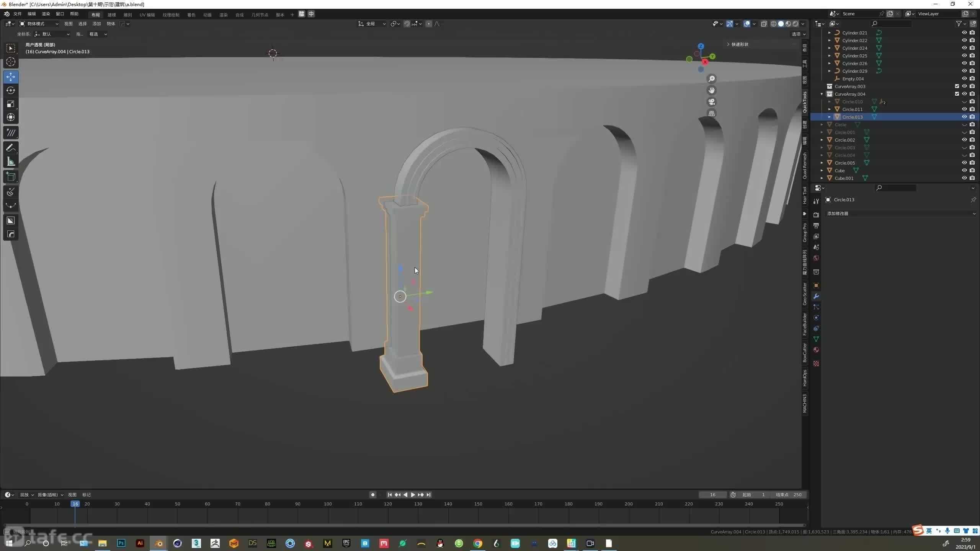Open the coordinate system default dropdown
Screen dimensions: 980x551
click(x=52, y=34)
